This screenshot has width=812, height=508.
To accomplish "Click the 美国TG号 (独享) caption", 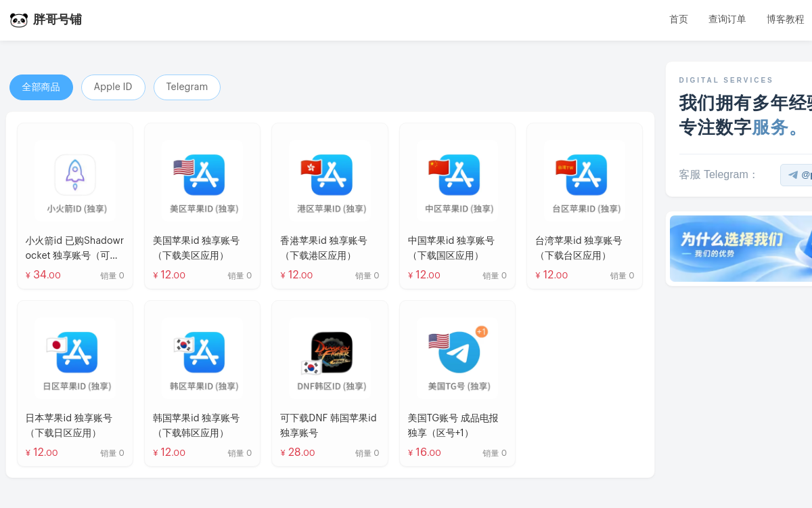I will 459,386.
